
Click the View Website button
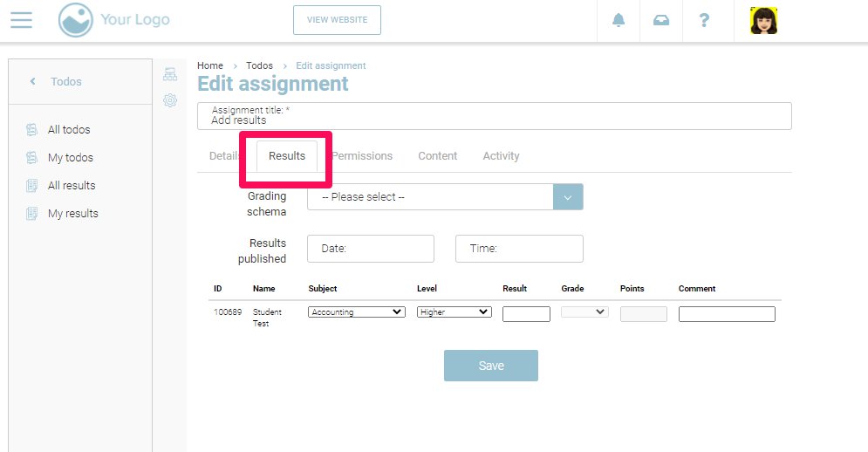(337, 20)
